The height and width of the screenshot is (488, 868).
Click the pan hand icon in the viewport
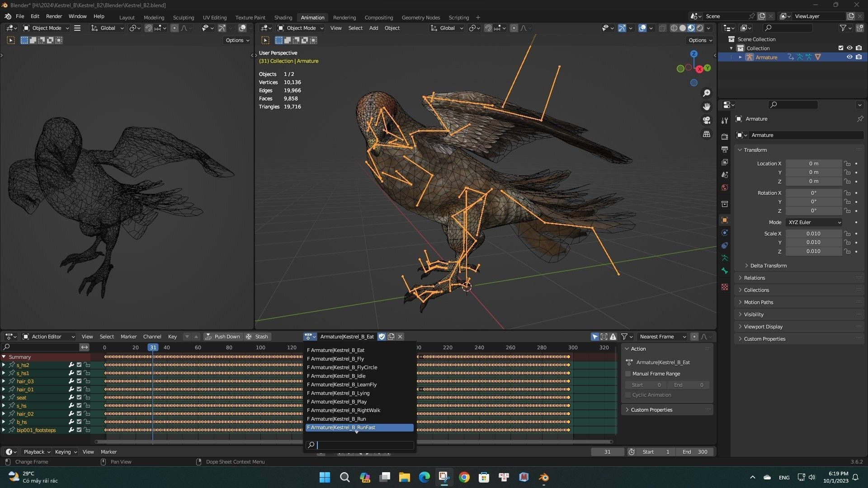click(x=707, y=106)
